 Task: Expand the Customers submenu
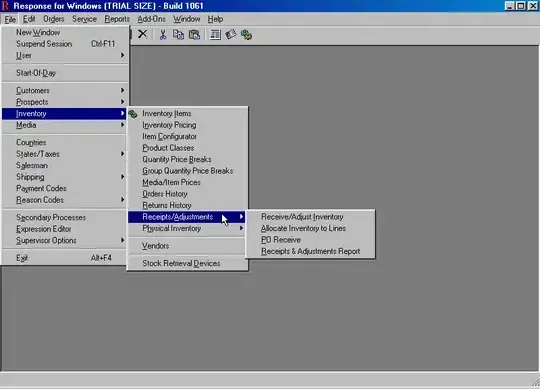point(65,91)
